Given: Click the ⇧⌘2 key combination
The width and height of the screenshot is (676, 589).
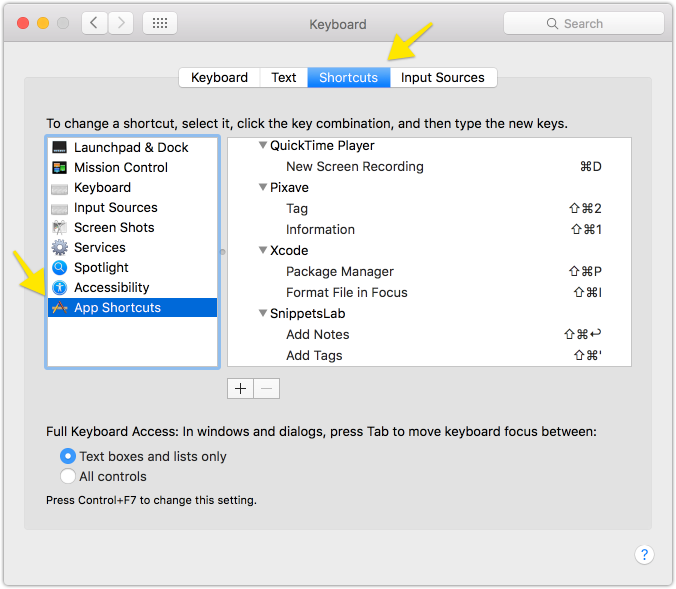Looking at the screenshot, I should 585,208.
